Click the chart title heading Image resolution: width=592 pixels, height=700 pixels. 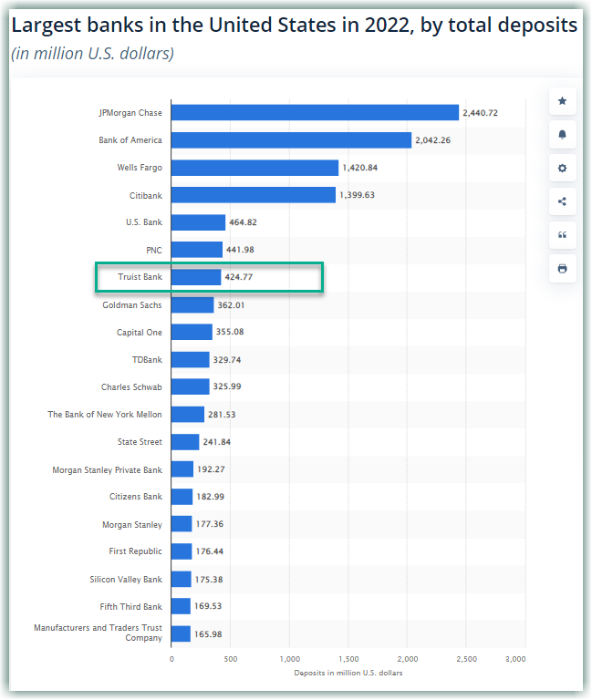(x=294, y=26)
